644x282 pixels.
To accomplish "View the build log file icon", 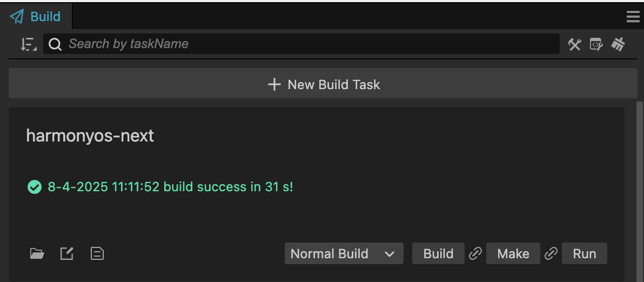I will point(97,254).
